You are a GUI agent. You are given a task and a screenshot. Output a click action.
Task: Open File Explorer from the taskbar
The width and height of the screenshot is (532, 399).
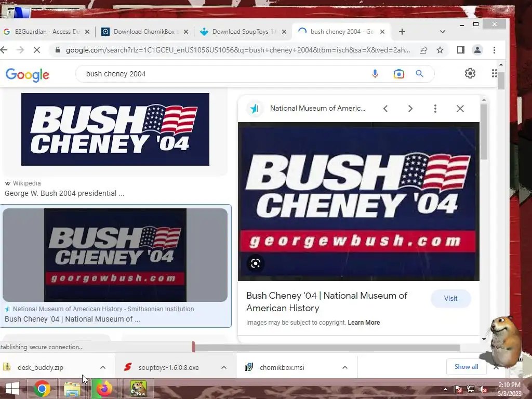pos(72,389)
